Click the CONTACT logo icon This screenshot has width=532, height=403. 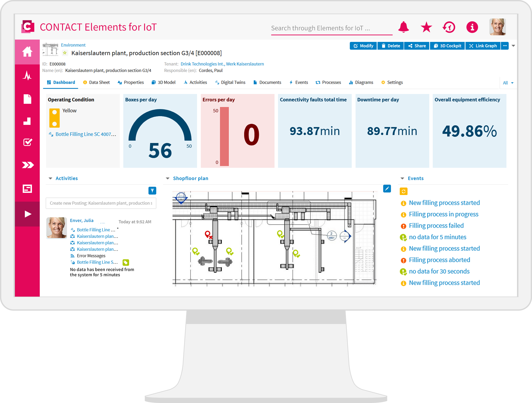[28, 27]
